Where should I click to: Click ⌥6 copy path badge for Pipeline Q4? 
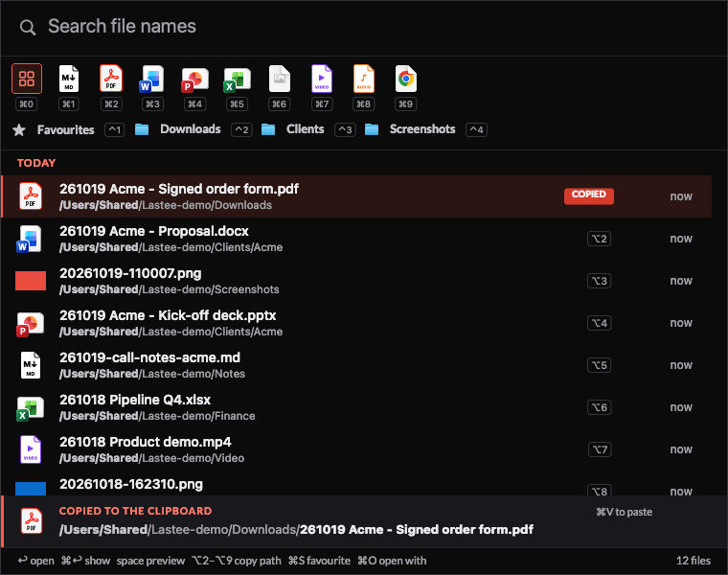599,407
